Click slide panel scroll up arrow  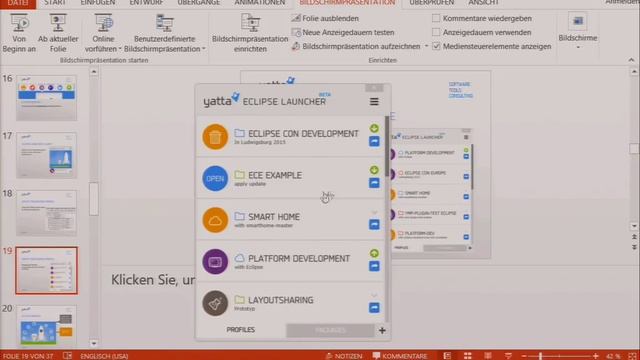[94, 72]
